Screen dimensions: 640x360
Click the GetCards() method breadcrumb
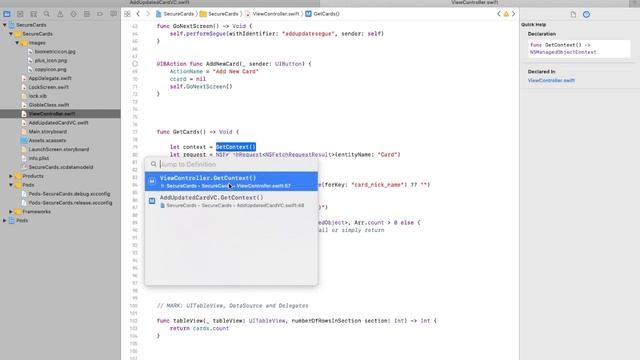pyautogui.click(x=322, y=14)
